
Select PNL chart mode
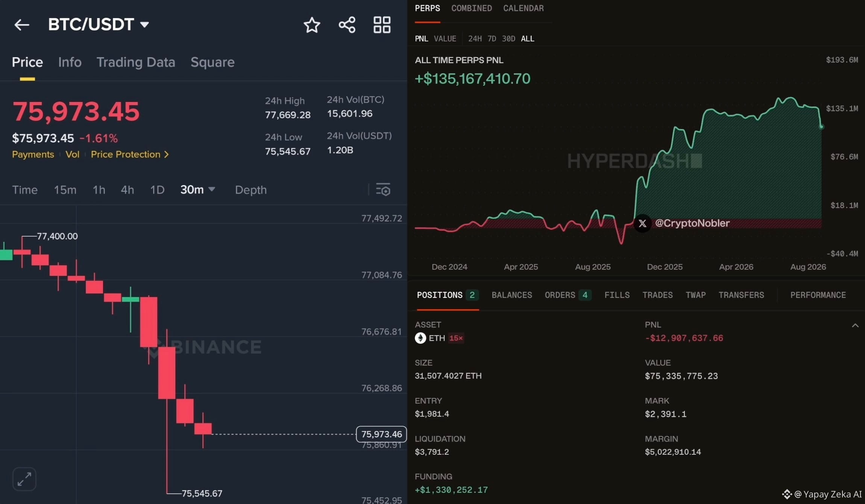coord(421,39)
